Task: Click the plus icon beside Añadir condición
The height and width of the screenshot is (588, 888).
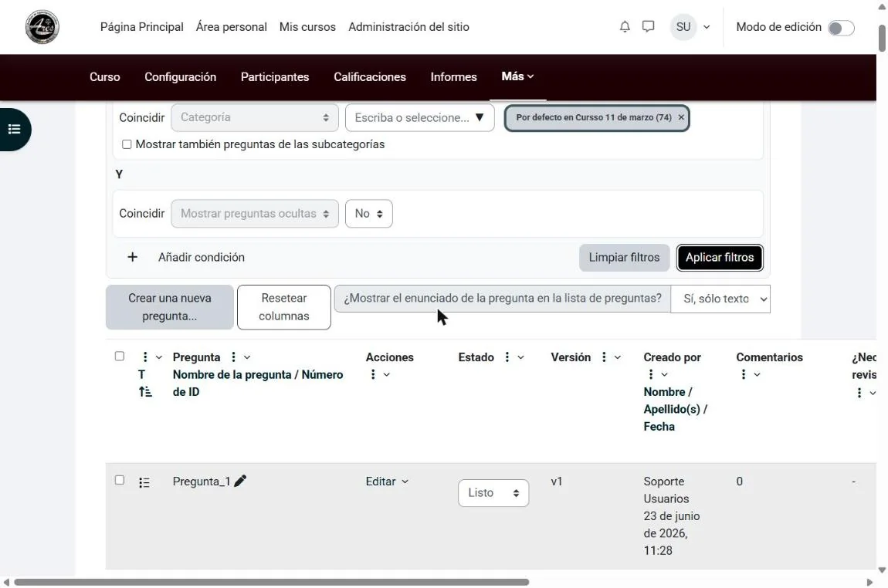Action: pyautogui.click(x=133, y=258)
